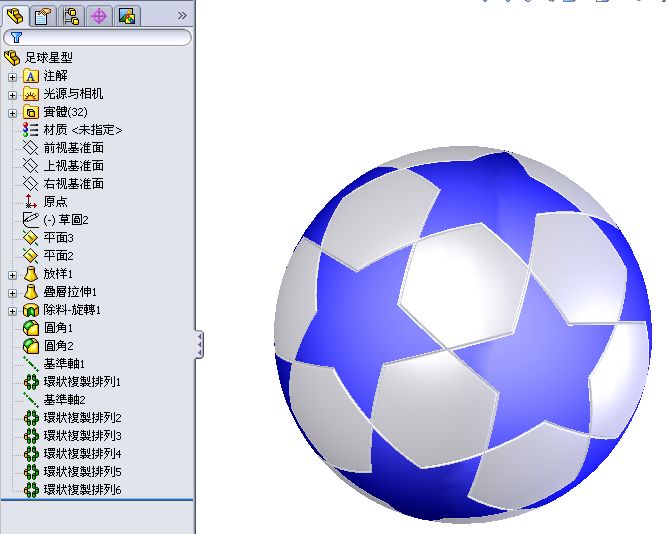Expand the 疊層拉伸1 feature
Image resolution: width=667 pixels, height=534 pixels.
[x=12, y=293]
